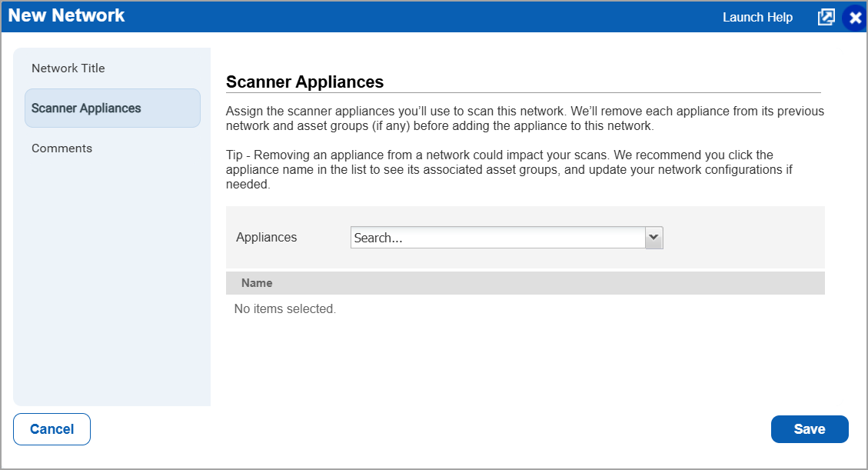
Task: Click Launch Help link
Action: [x=757, y=17]
